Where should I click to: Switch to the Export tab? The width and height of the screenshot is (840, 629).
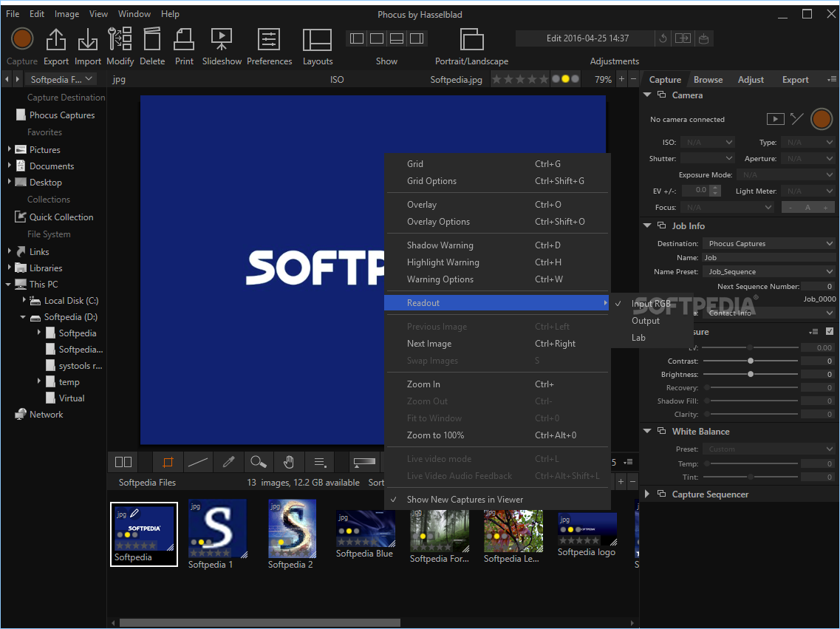795,79
